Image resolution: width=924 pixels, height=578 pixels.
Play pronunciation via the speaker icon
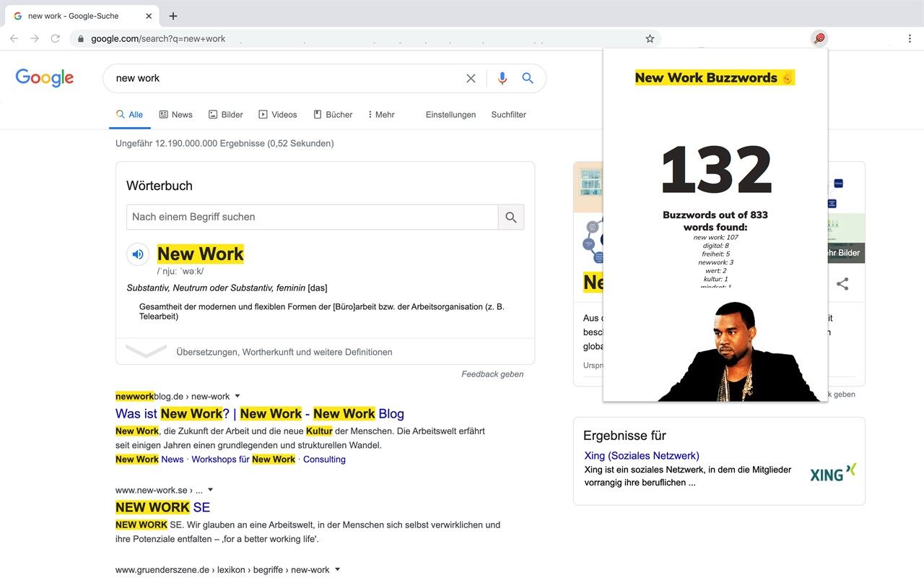(137, 254)
